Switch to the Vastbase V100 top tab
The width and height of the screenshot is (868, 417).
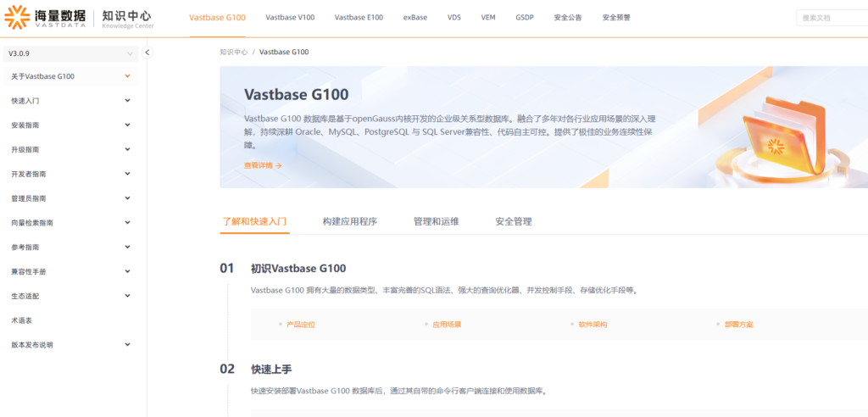[x=290, y=17]
